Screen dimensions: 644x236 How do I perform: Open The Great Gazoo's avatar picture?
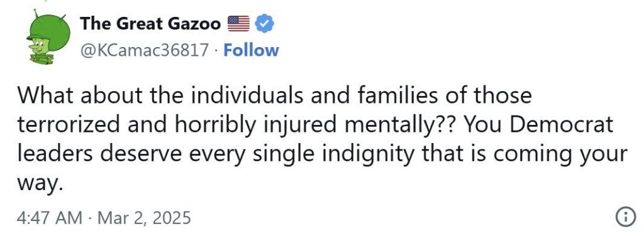coord(48,37)
